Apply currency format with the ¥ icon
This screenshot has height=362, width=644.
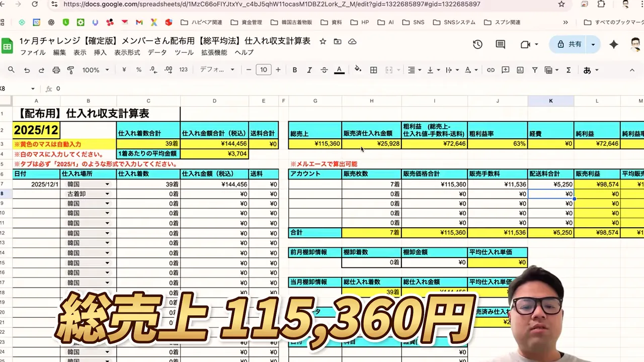[124, 70]
